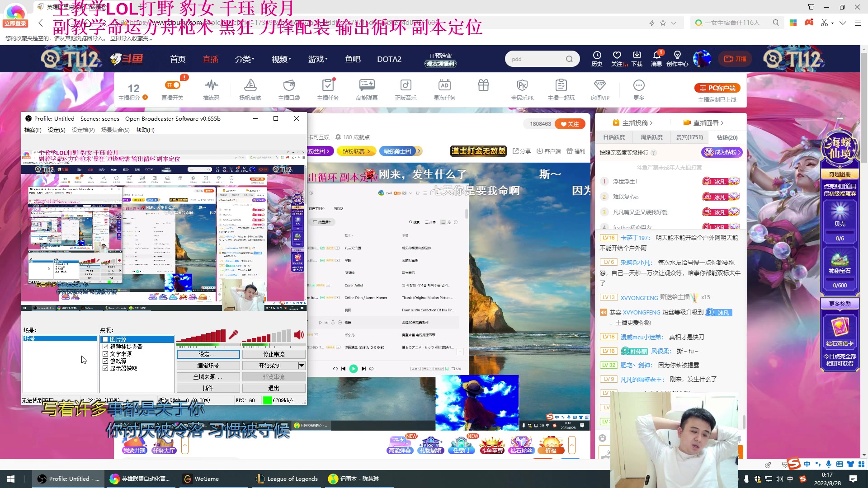Open the 关注 heart icon in header
The image size is (868, 488).
coord(618,59)
